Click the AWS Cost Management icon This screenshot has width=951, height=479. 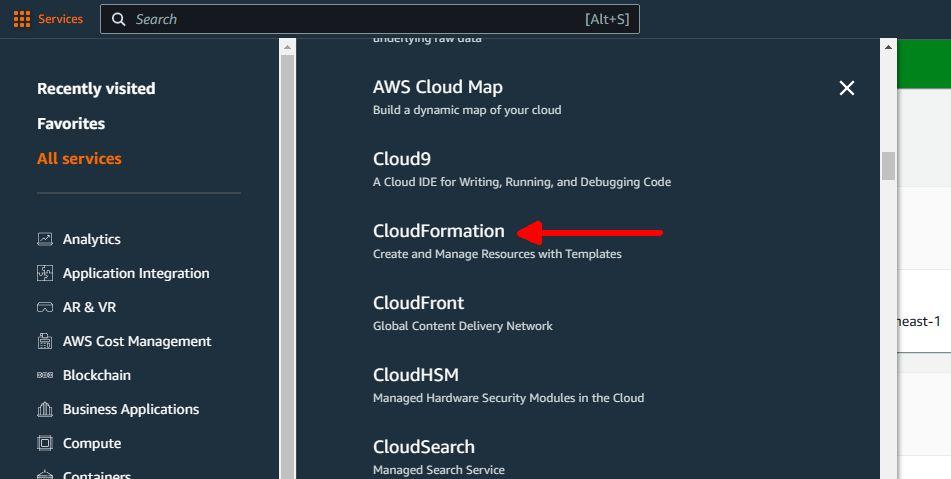click(x=45, y=341)
